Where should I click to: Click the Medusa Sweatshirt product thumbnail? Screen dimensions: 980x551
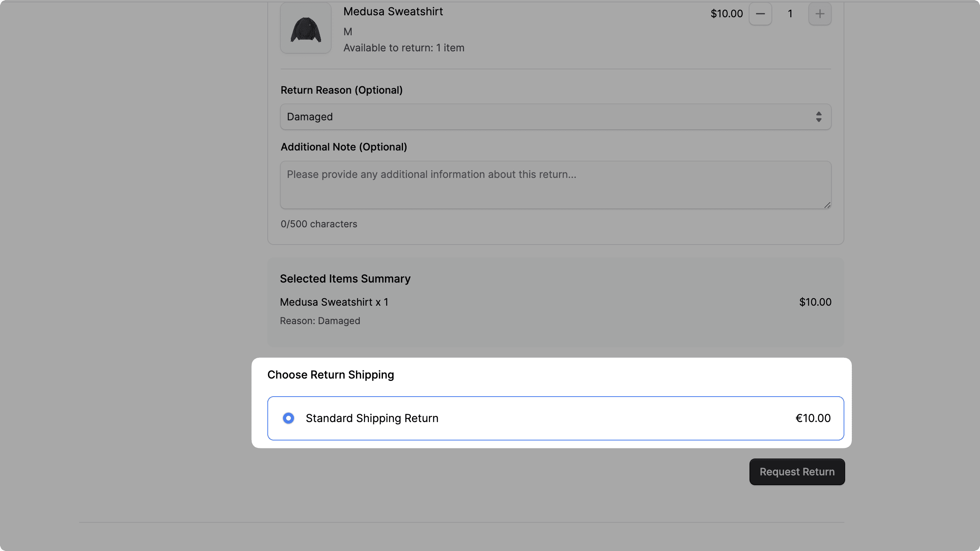(305, 27)
